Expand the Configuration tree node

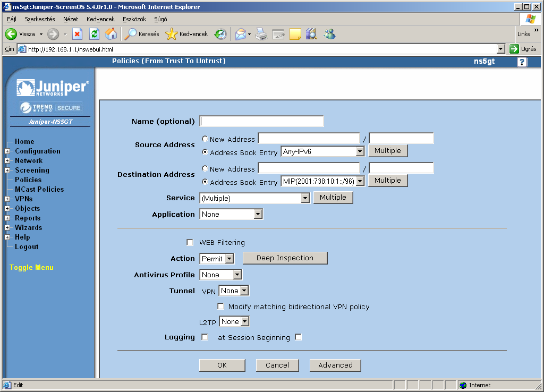coord(7,151)
